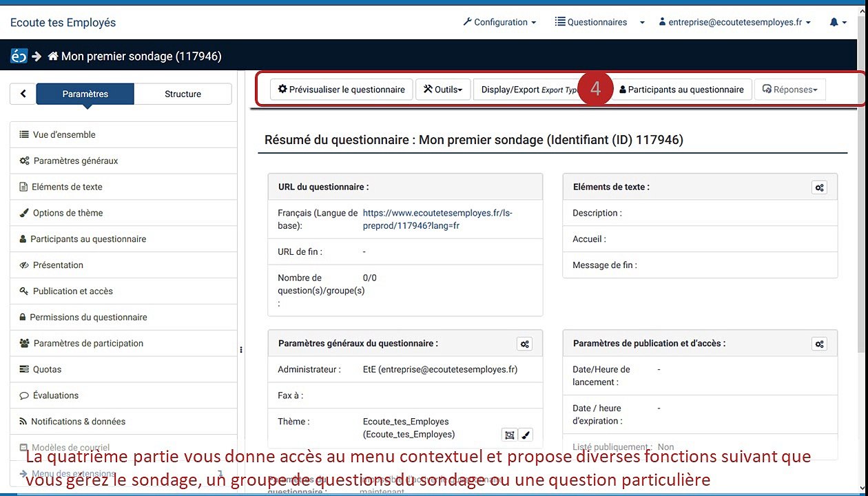This screenshot has height=496, width=868.
Task: Open the notifications bell menu
Action: (838, 22)
